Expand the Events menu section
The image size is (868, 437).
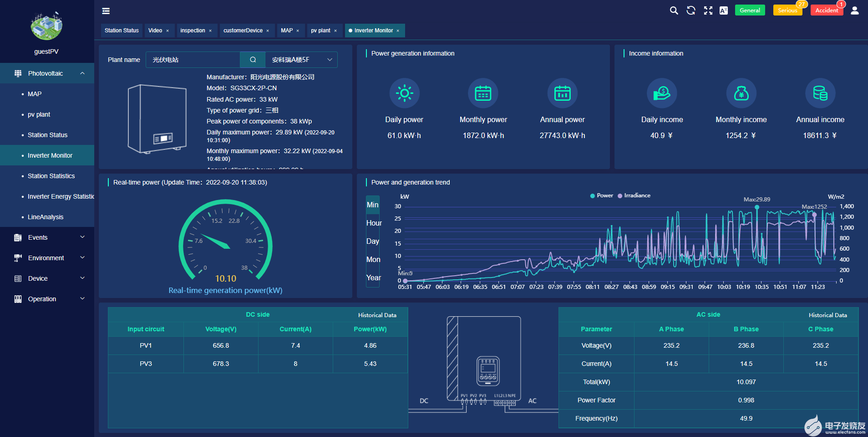(x=82, y=237)
